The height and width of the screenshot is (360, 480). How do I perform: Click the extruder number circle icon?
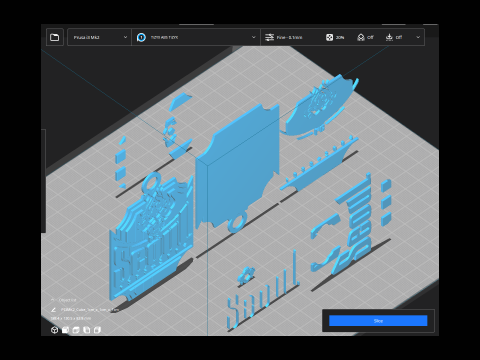click(x=141, y=37)
